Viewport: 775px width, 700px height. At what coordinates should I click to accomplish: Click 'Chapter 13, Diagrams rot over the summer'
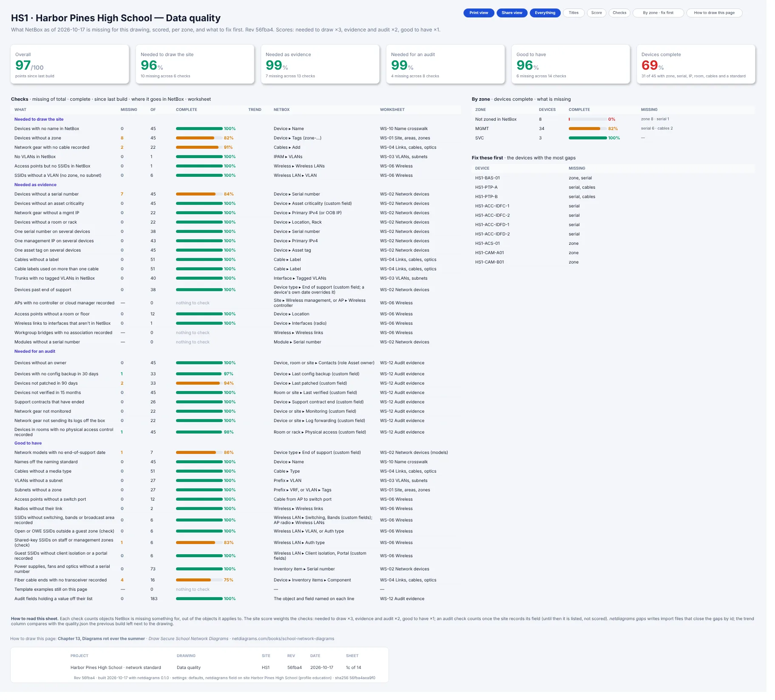coord(101,639)
